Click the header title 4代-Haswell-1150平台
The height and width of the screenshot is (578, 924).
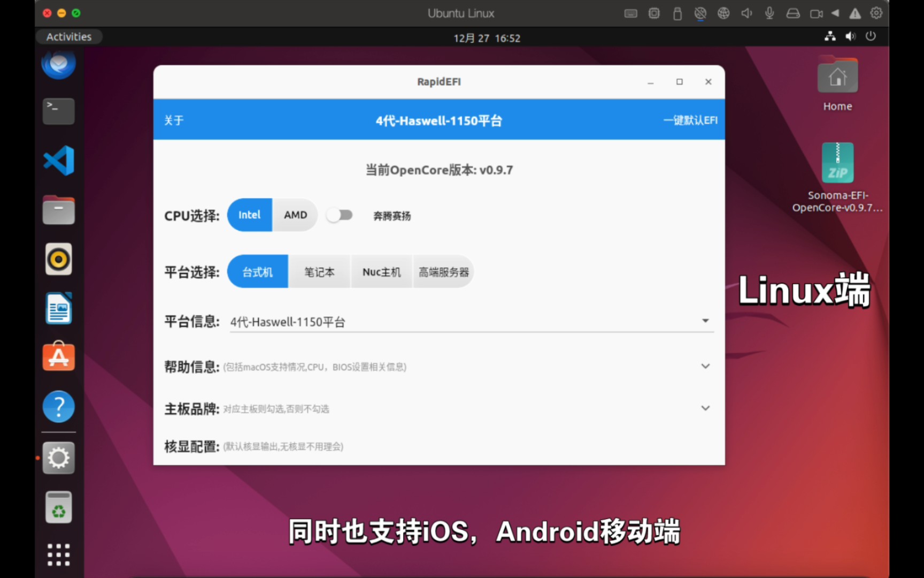click(439, 121)
